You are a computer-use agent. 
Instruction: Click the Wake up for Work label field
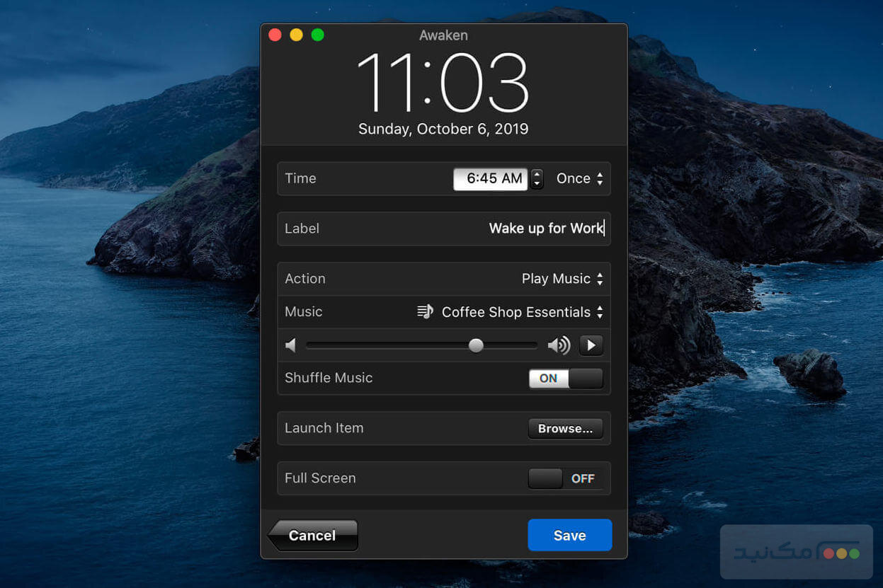coord(545,228)
